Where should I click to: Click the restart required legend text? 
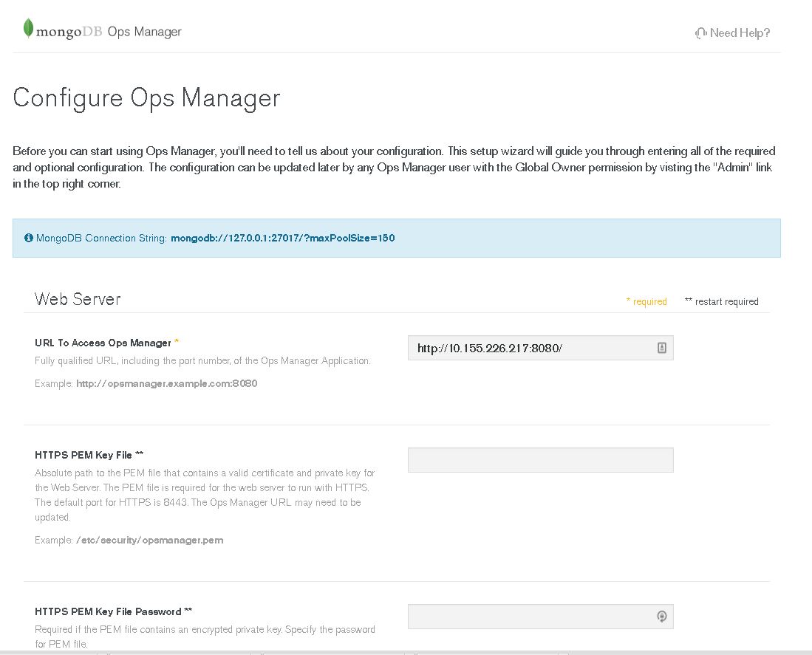[x=722, y=301]
